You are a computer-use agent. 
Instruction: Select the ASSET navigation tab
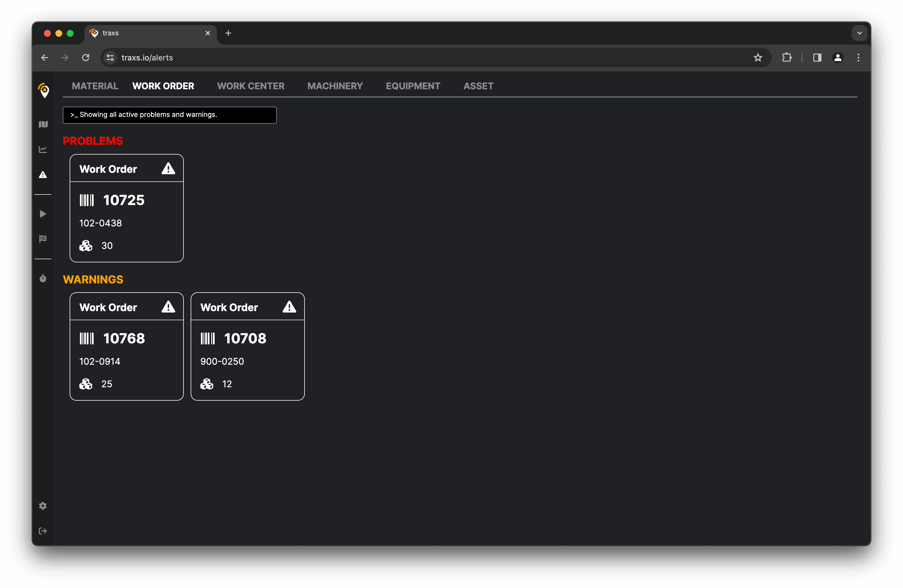point(478,86)
